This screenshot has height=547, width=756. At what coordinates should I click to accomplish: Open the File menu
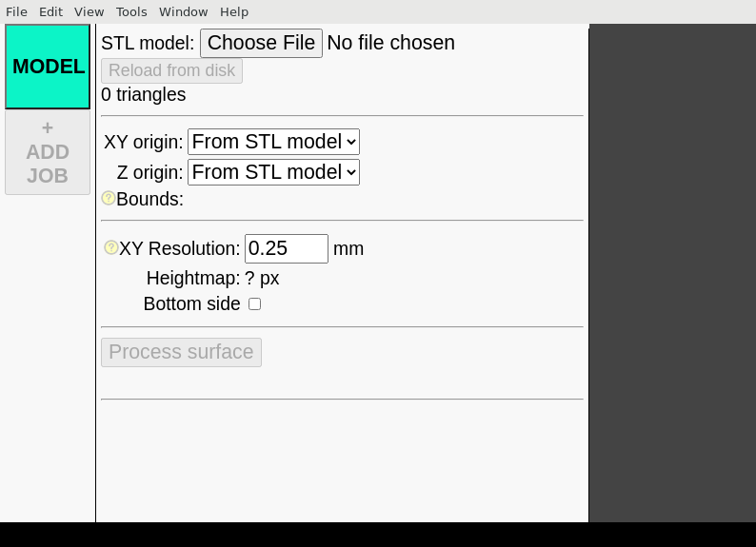click(16, 11)
